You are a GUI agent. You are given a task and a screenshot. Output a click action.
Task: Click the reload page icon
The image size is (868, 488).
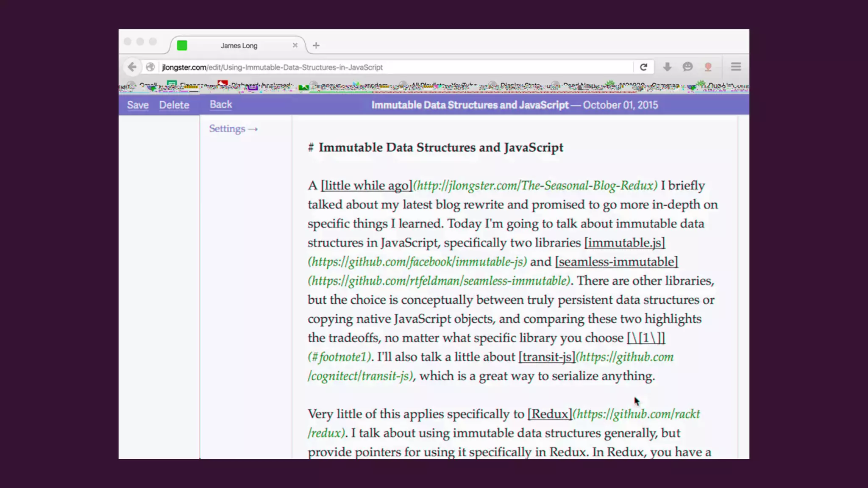pyautogui.click(x=643, y=67)
